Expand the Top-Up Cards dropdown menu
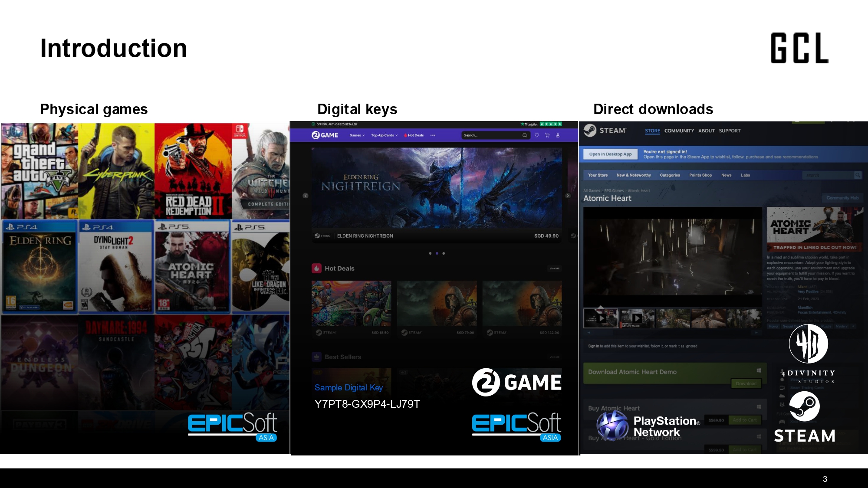Viewport: 868px width, 488px height. pos(384,135)
